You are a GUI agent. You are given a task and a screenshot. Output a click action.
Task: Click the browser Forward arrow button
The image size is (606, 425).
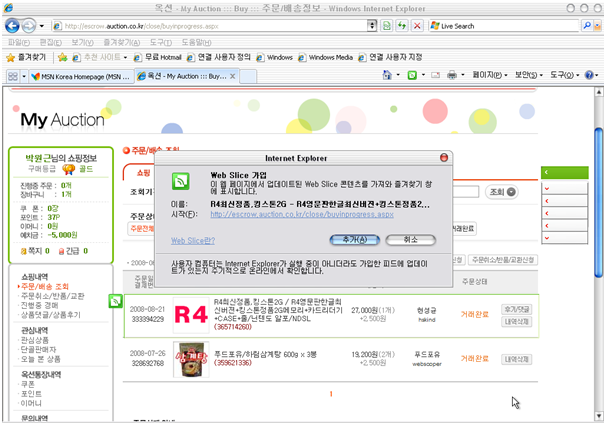coord(29,26)
